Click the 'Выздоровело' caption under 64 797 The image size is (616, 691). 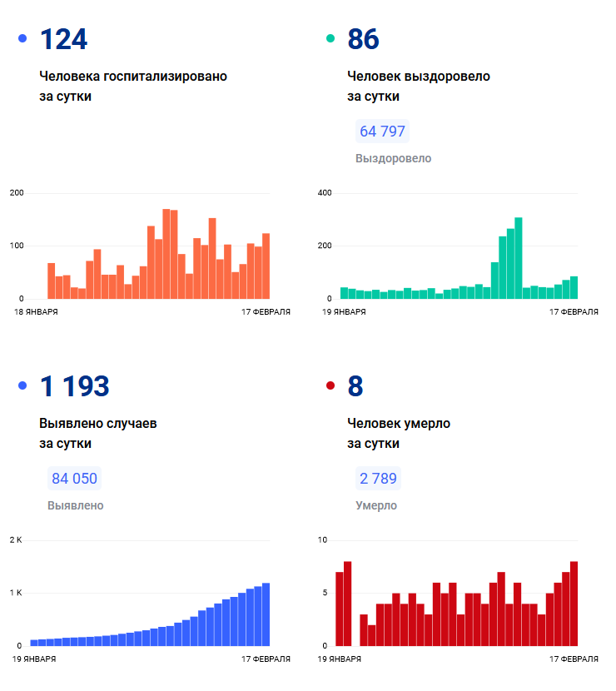point(393,158)
